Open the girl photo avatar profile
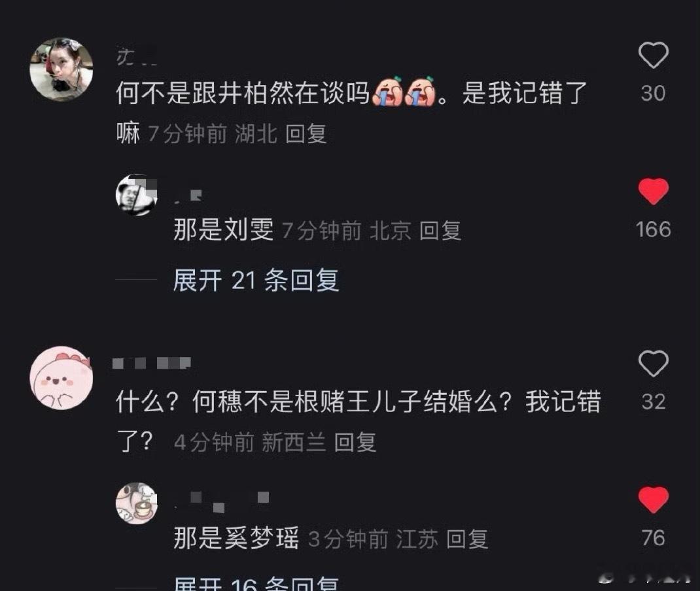The height and width of the screenshot is (591, 700). [x=61, y=69]
